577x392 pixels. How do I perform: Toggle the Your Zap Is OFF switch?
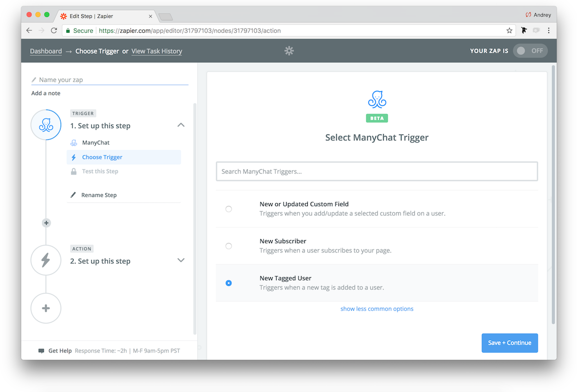coord(530,50)
